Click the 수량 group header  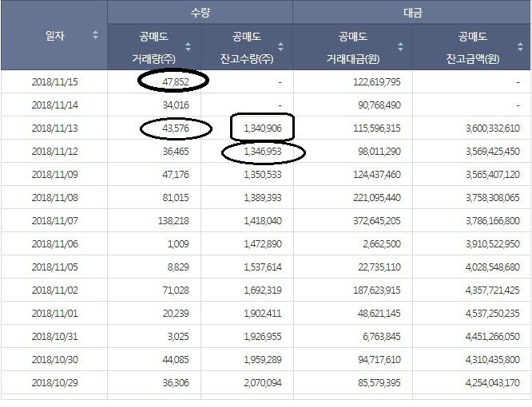pos(200,13)
